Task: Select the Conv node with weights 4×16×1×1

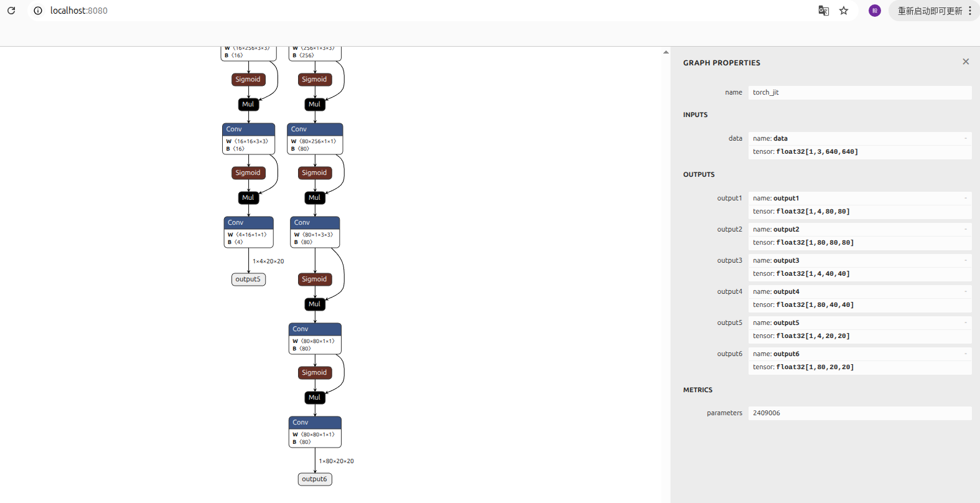Action: click(248, 232)
